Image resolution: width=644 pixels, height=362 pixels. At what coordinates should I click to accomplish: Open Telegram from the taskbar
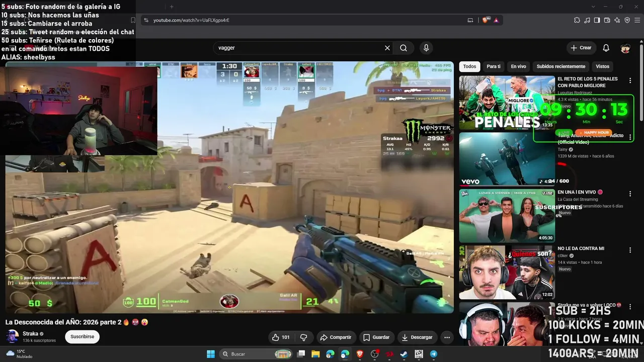pos(434,354)
